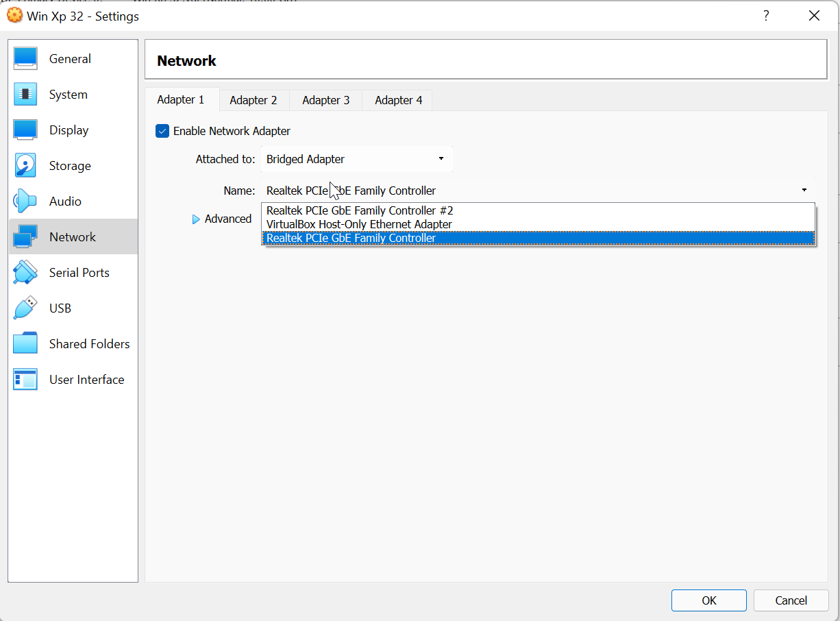Click the Shared Folders folder icon
This screenshot has height=621, width=840.
(25, 344)
